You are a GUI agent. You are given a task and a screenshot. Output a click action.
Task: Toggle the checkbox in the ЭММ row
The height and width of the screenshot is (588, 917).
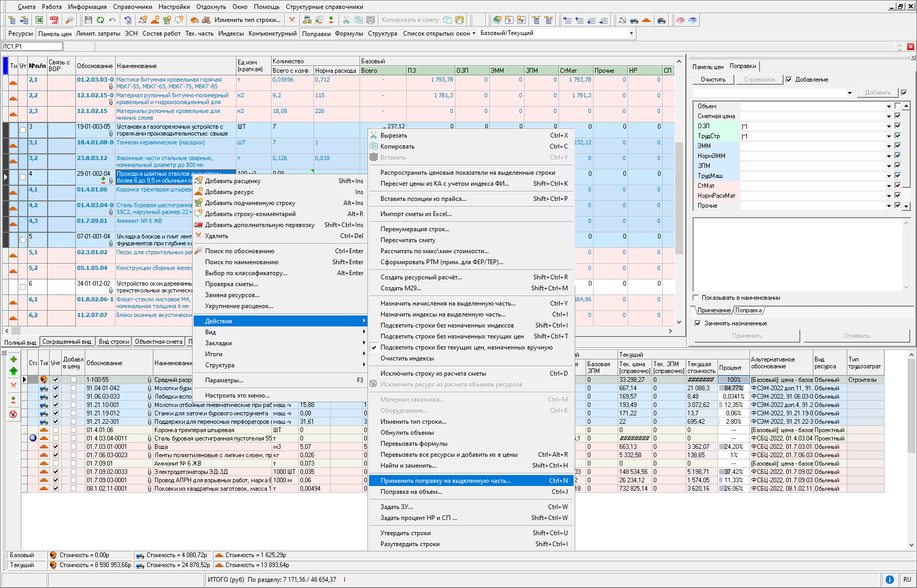898,146
